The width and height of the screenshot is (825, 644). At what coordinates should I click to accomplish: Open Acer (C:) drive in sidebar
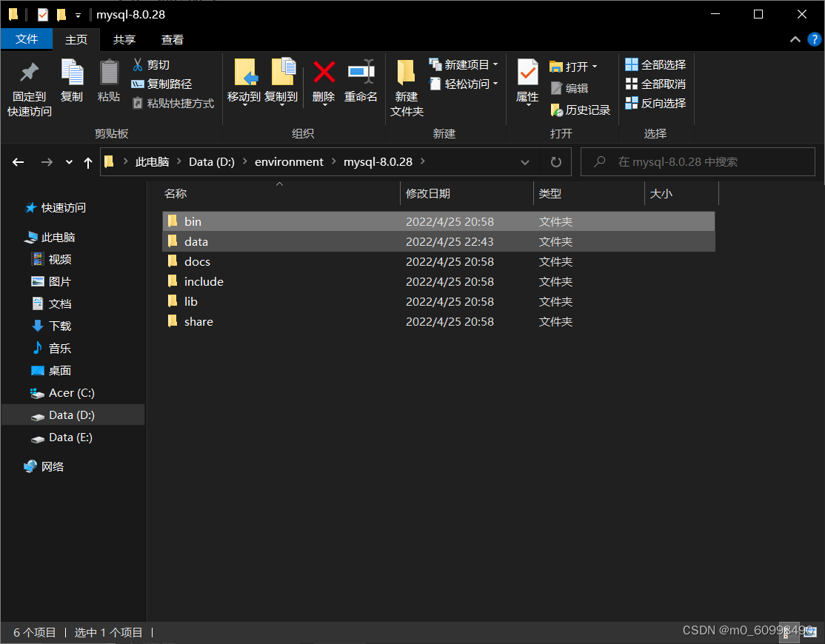point(62,393)
